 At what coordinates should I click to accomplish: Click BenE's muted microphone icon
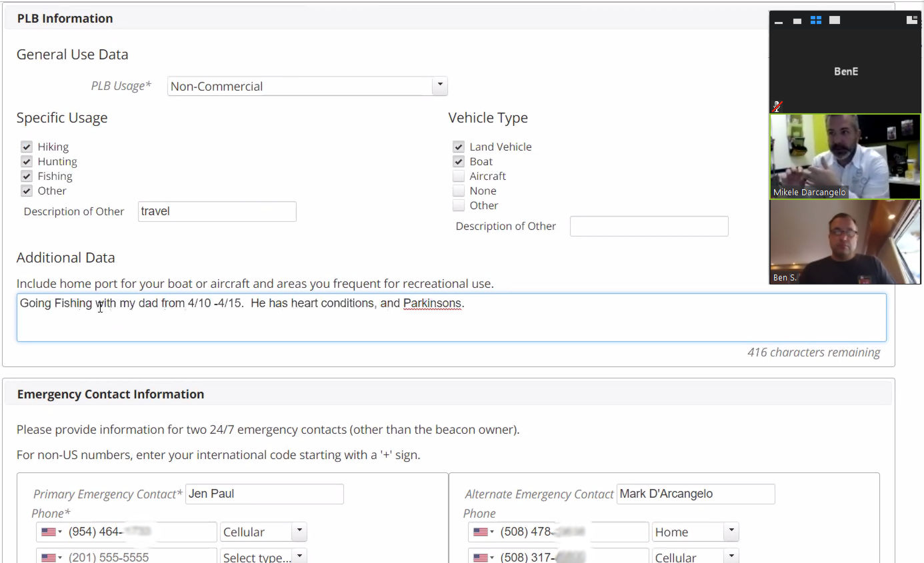(777, 105)
